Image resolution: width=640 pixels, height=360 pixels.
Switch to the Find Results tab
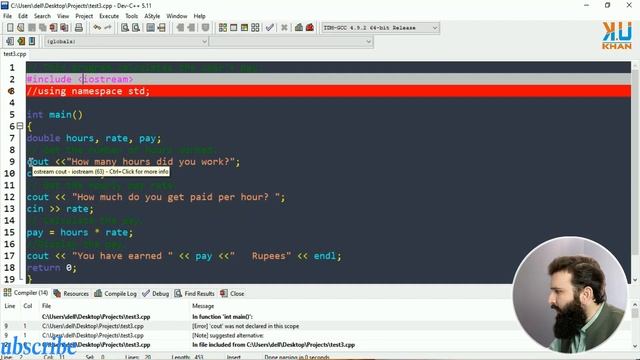click(x=194, y=293)
